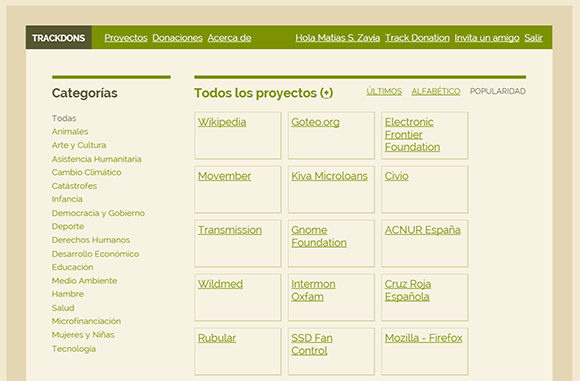The height and width of the screenshot is (381, 580).
Task: Filter by Animales category
Action: [70, 132]
